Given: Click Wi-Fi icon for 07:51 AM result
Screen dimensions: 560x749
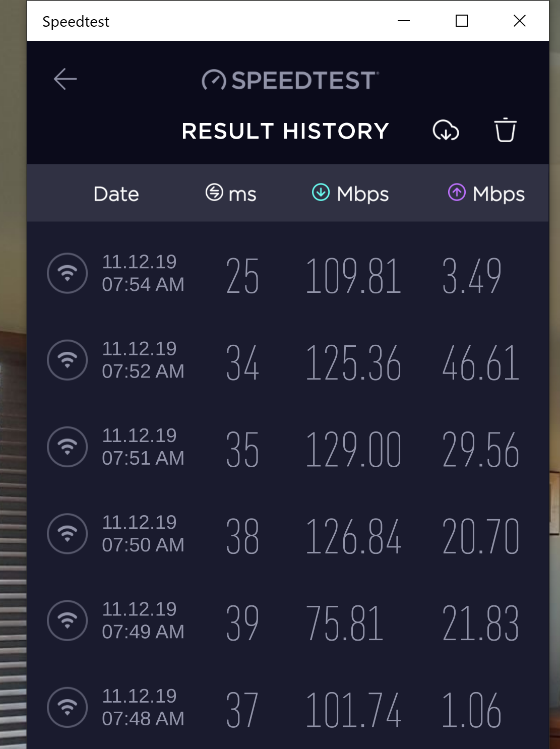Looking at the screenshot, I should [x=68, y=447].
